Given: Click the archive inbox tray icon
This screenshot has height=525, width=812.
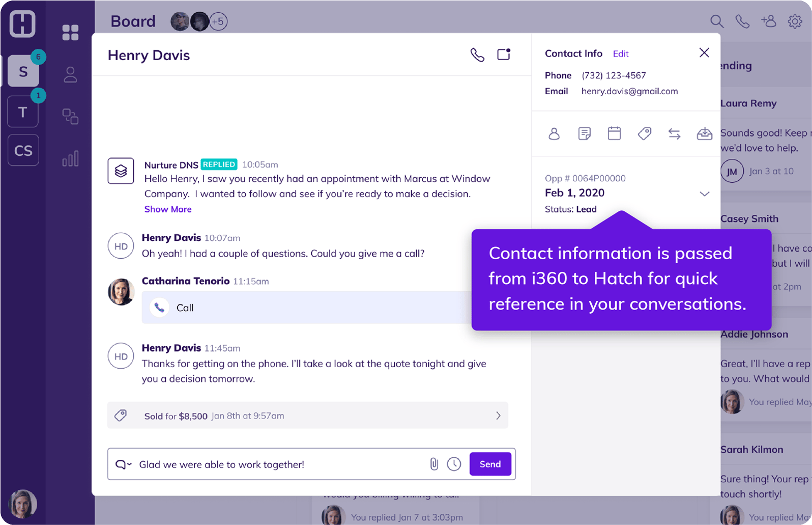Looking at the screenshot, I should [x=704, y=133].
